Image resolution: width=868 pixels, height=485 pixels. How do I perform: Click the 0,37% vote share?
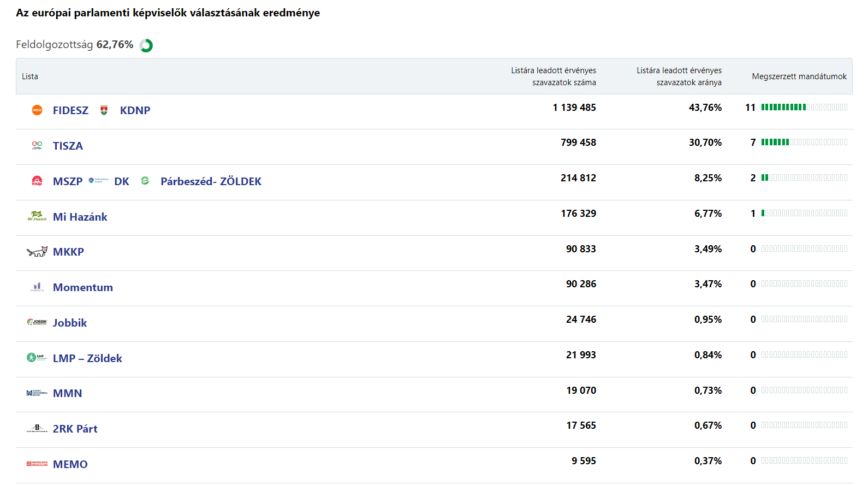tap(708, 461)
